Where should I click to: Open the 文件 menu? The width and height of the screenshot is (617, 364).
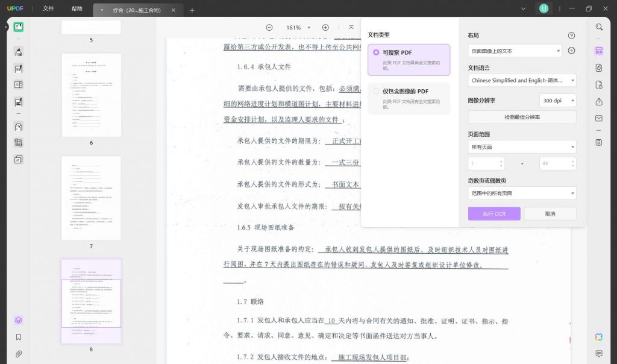point(48,9)
